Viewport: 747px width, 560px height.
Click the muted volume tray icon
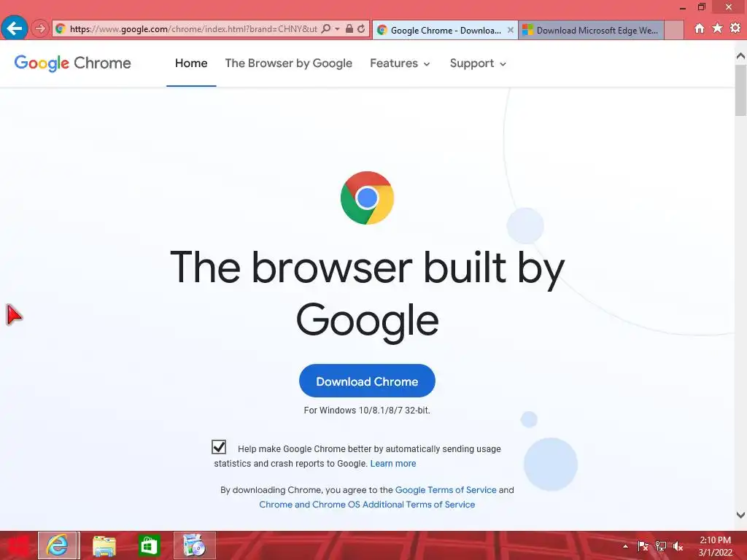click(x=678, y=546)
